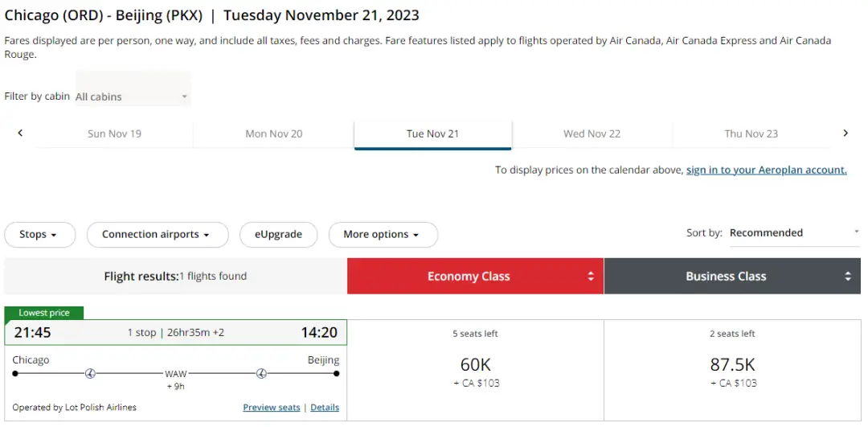Open the More options dropdown
Screen dimensions: 868x427
[383, 235]
